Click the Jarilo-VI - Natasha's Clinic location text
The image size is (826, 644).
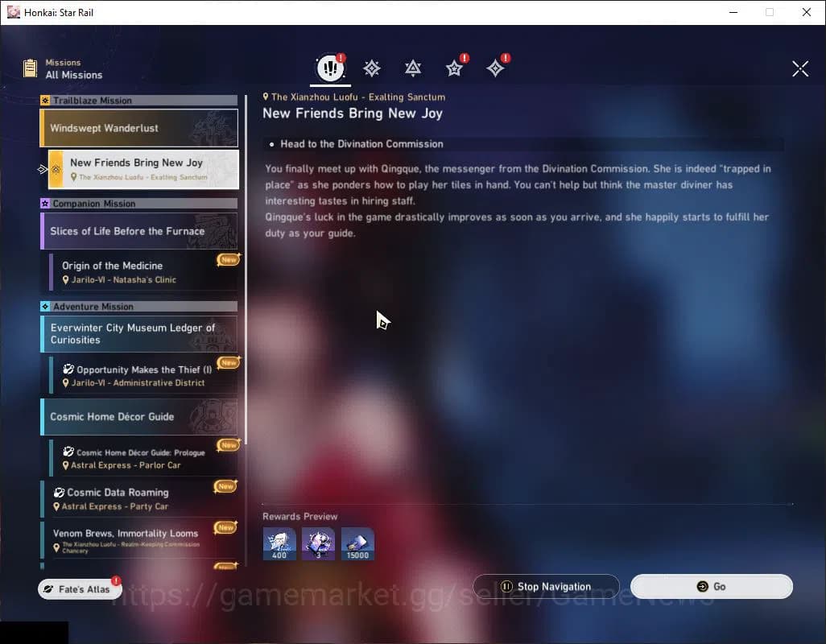click(x=124, y=279)
